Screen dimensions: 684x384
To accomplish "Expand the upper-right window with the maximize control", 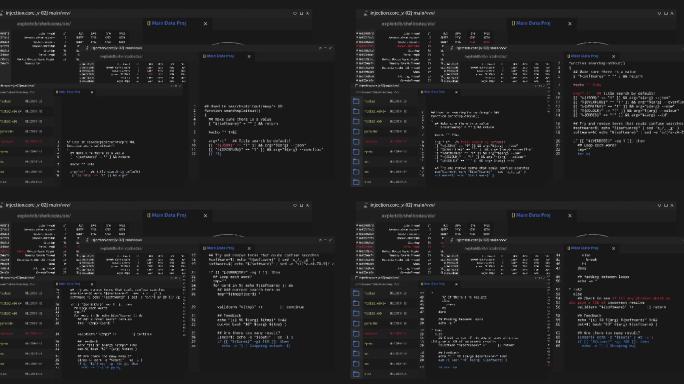I will click(x=666, y=14).
